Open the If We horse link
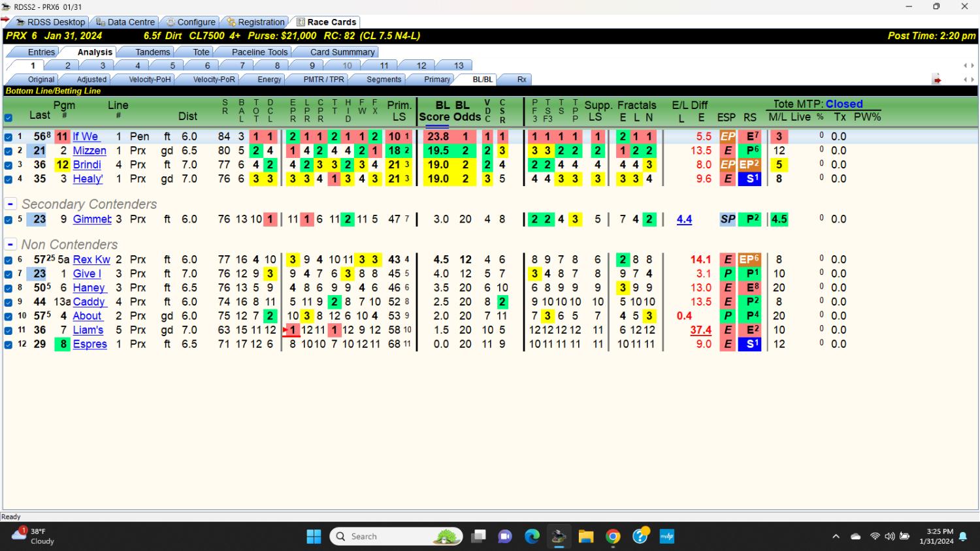Viewport: 980px width, 551px height. tap(86, 136)
